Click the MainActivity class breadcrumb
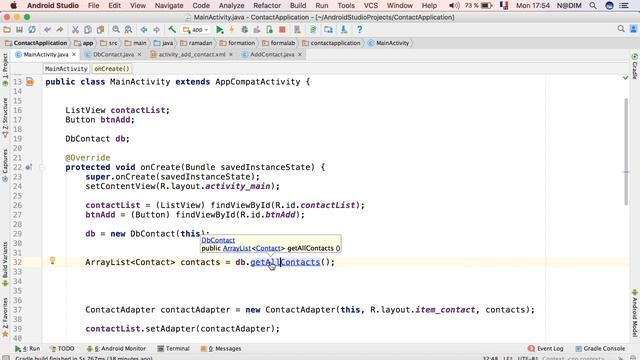This screenshot has height=360, width=640. pos(388,43)
